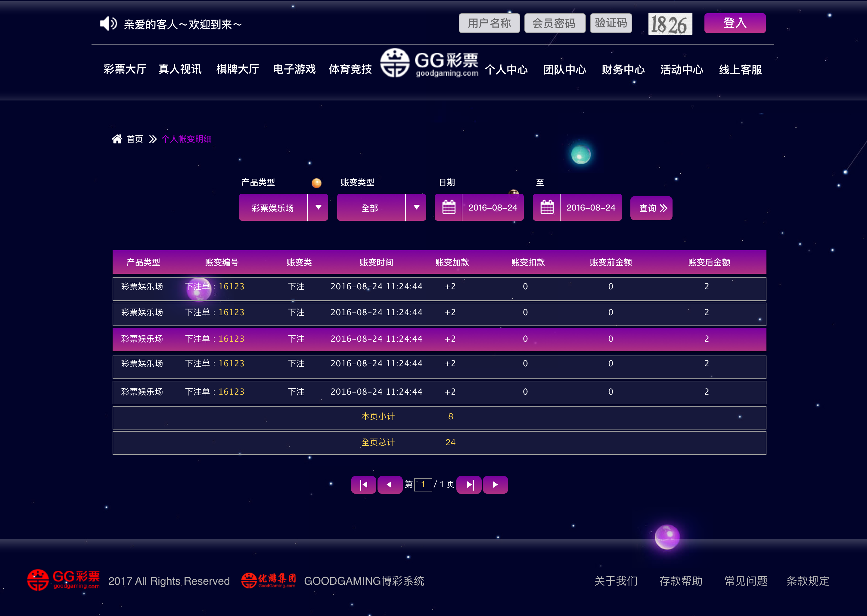Focus the 用户名称 username field

point(489,23)
